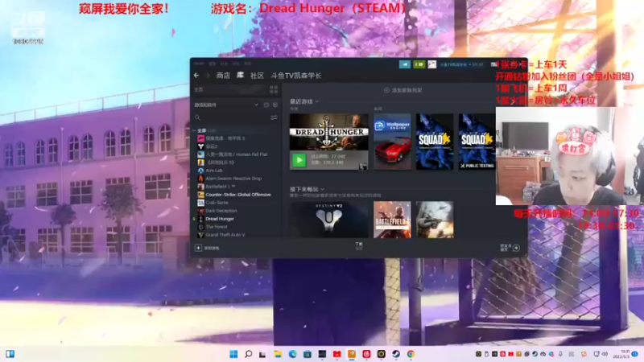Viewport: 644px width, 362px height.
Task: Select The Forest in the game list
Action: point(216,227)
